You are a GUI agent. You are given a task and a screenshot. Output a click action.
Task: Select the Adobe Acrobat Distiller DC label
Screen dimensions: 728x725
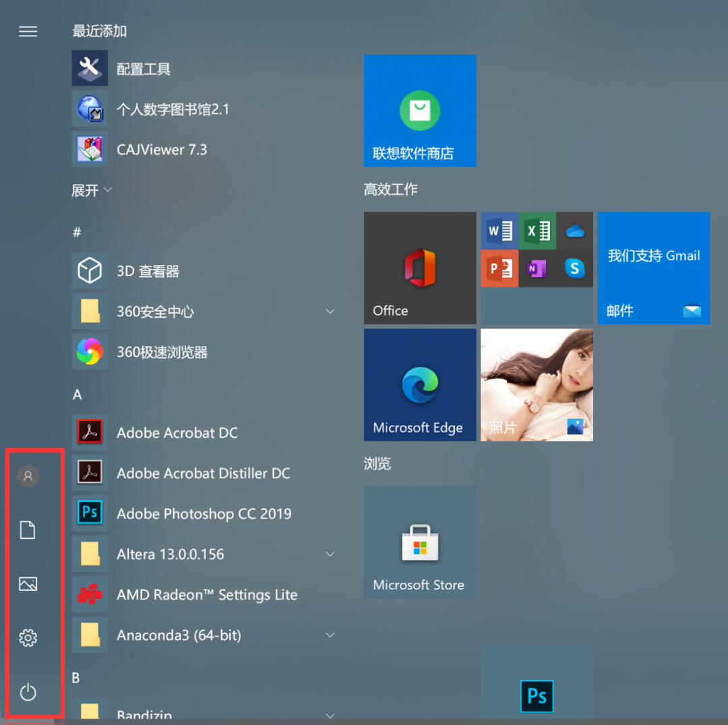click(204, 473)
